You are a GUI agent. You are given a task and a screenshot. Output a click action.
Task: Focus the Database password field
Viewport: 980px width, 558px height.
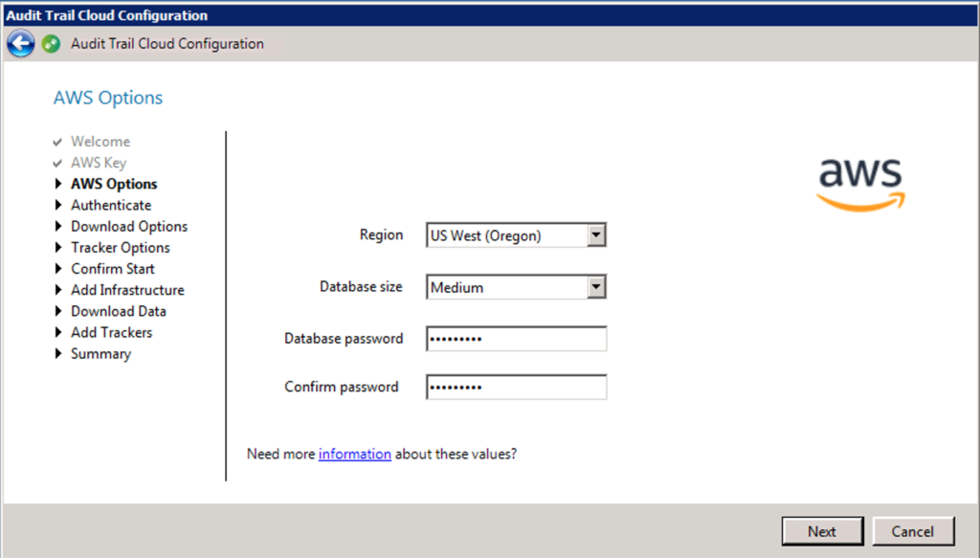516,339
